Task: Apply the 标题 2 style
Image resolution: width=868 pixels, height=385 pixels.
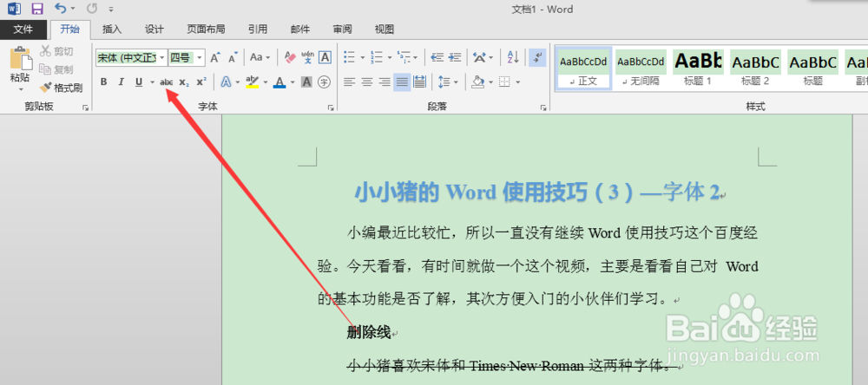Action: [x=756, y=68]
